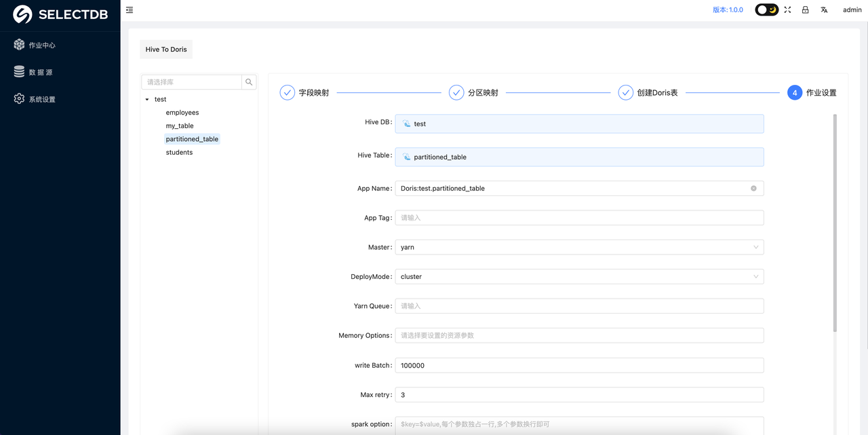
Task: Click the 字段映射 checkmark circle icon
Action: tap(287, 92)
